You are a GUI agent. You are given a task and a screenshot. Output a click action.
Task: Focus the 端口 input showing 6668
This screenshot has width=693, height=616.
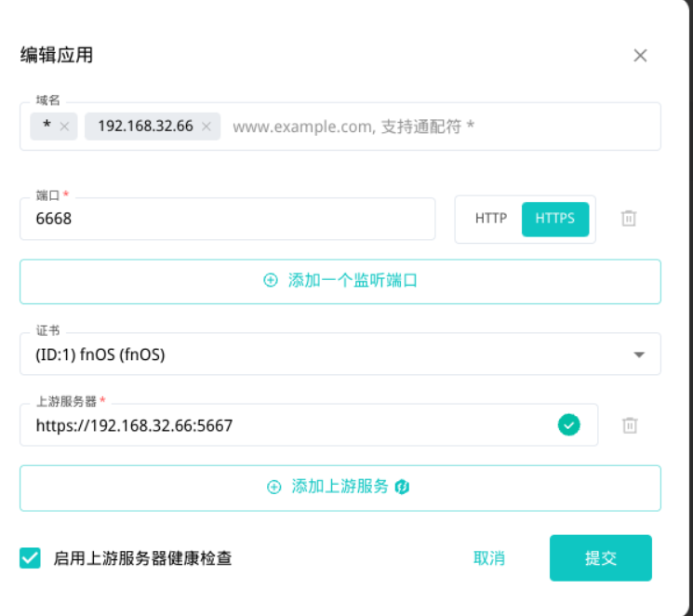click(x=228, y=219)
